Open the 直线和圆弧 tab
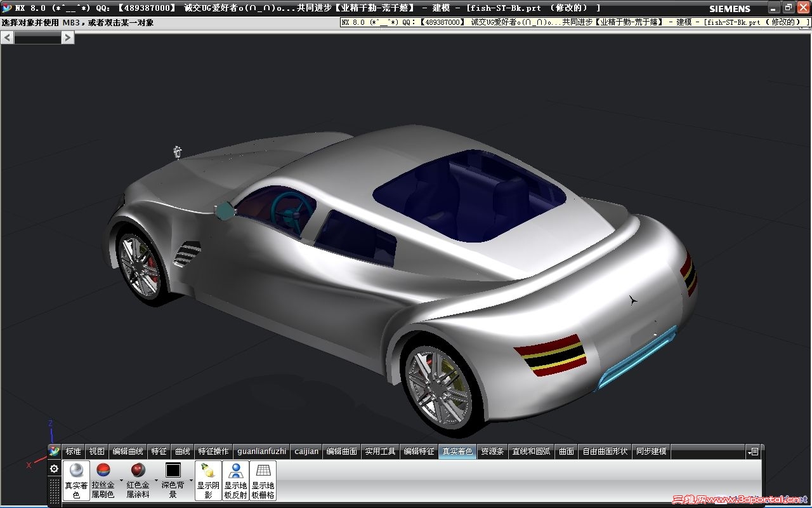 [532, 451]
